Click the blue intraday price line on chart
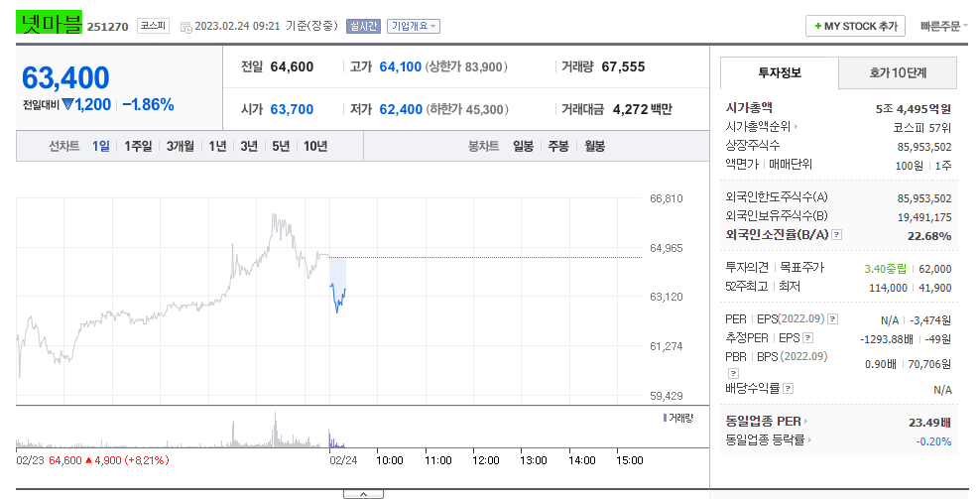980x499 pixels. coord(338,298)
